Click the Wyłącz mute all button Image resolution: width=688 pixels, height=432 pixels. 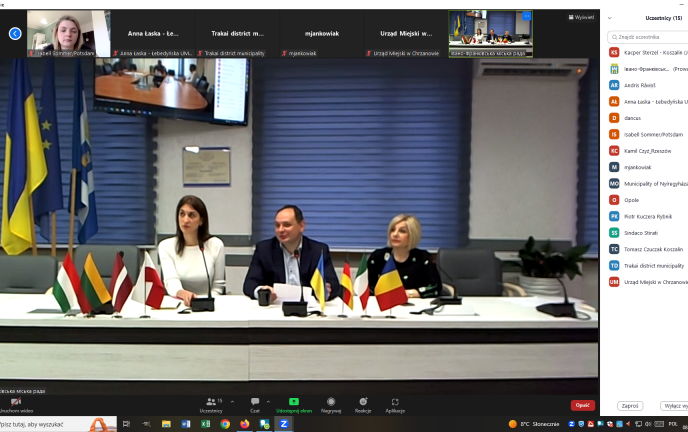[674, 406]
